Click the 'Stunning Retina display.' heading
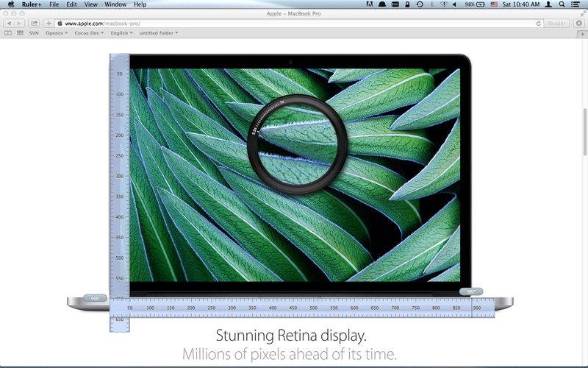The width and height of the screenshot is (588, 368). tap(291, 336)
